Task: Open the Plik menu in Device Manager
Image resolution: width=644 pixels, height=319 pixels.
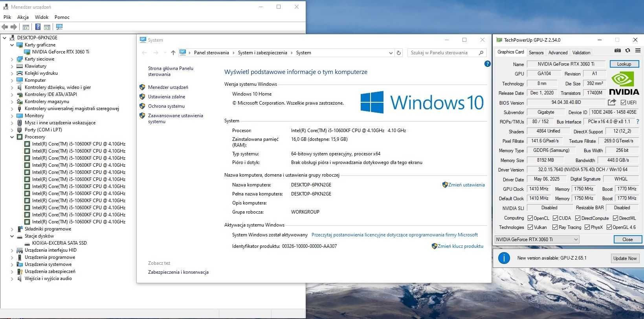Action: 7,17
